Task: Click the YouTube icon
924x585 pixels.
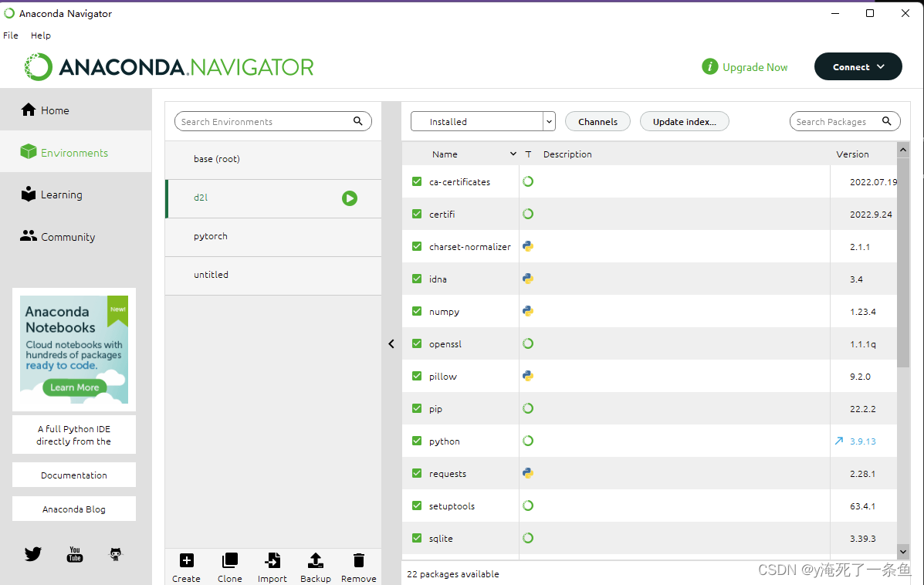Action: (x=74, y=554)
